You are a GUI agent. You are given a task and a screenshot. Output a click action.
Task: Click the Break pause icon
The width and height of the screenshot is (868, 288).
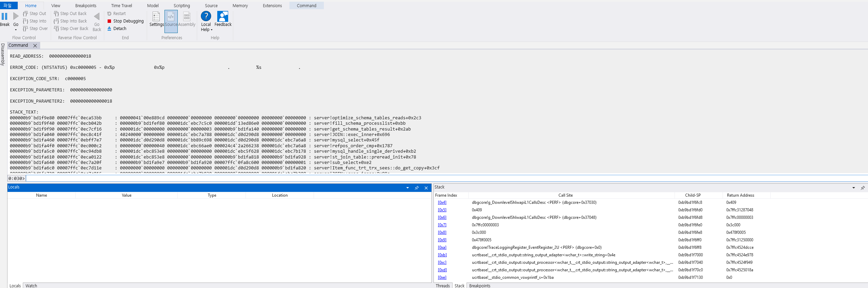[x=4, y=16]
